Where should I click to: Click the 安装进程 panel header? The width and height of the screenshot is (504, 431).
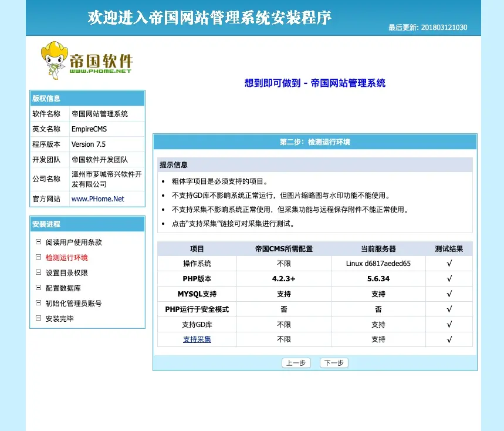click(87, 224)
